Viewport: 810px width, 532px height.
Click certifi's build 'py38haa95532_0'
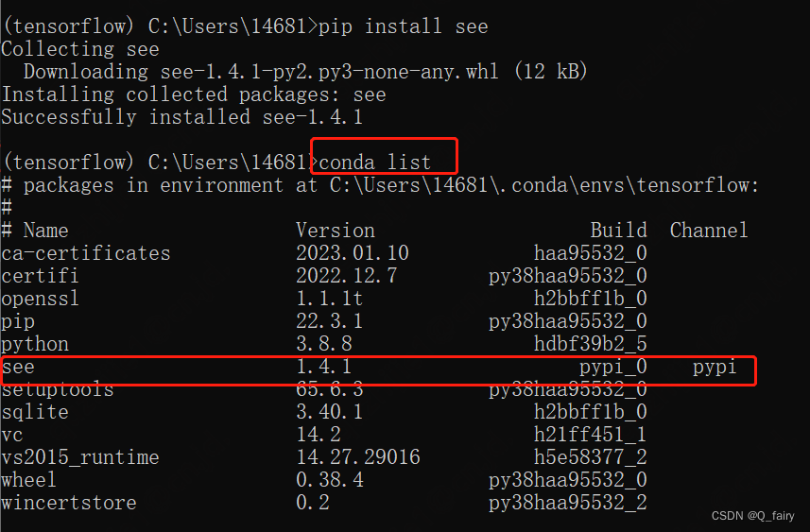(568, 276)
